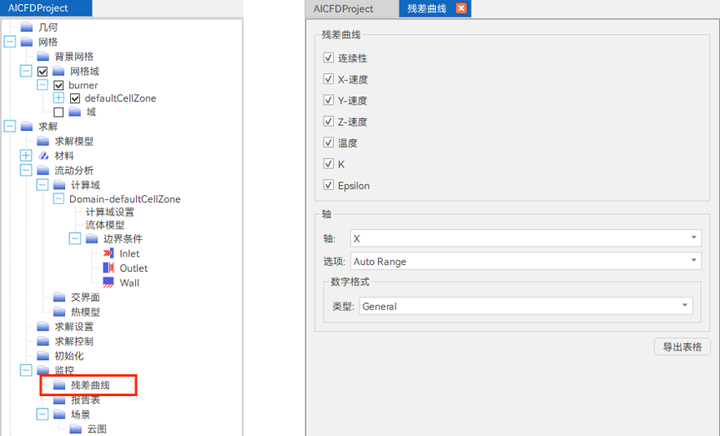This screenshot has width=720, height=436.
Task: Click the 计算域 folder icon
Action: click(x=59, y=185)
